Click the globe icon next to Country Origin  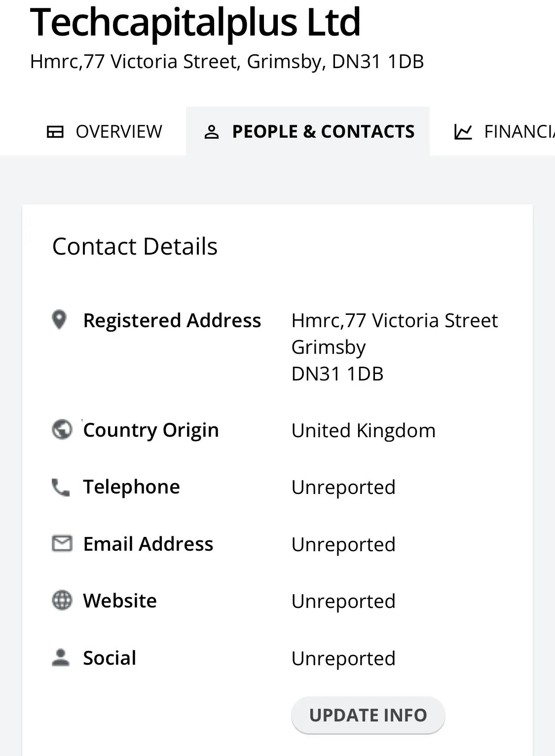[62, 429]
